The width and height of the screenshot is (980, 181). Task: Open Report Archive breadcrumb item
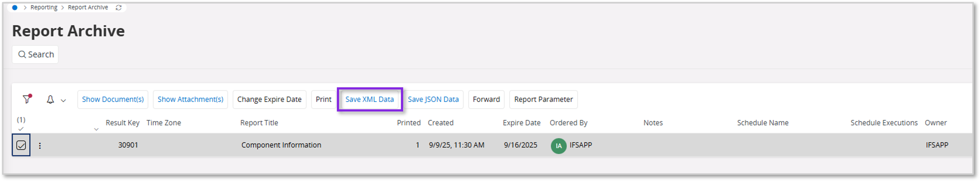pos(88,8)
